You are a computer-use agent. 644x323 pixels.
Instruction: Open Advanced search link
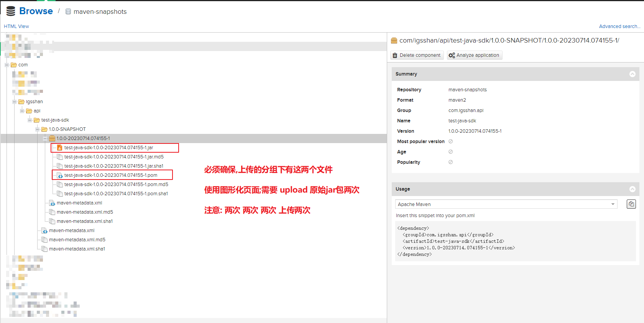point(619,26)
